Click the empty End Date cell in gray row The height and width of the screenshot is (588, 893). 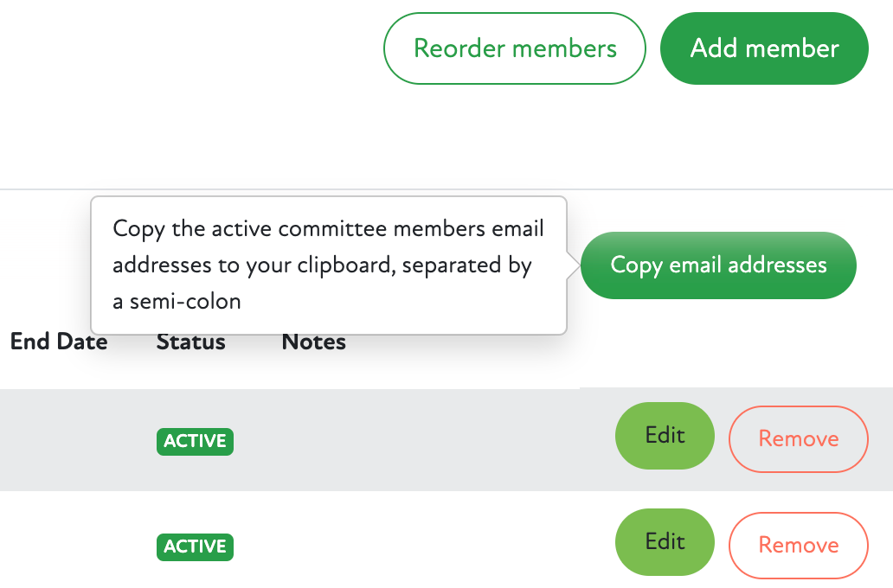(x=59, y=441)
